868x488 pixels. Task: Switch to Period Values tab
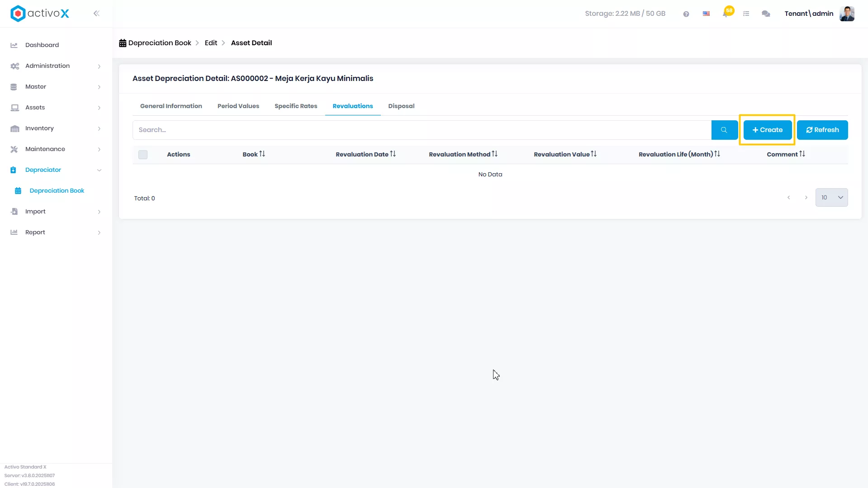click(238, 106)
